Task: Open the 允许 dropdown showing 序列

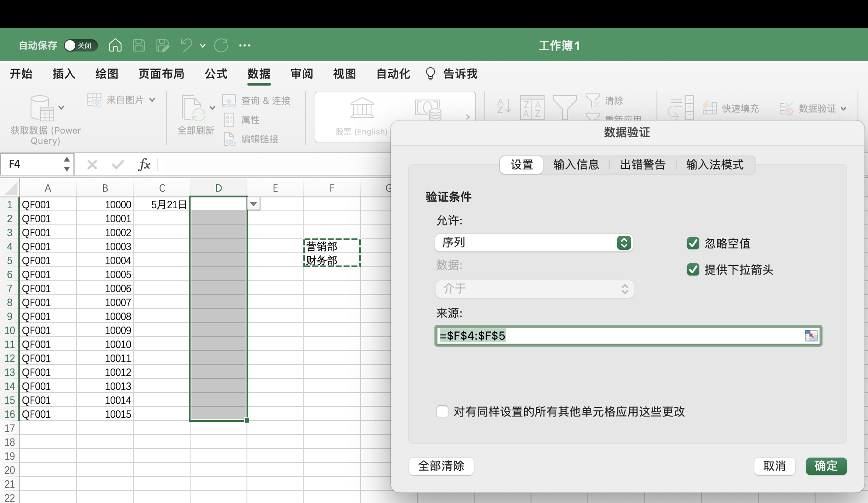Action: (534, 242)
